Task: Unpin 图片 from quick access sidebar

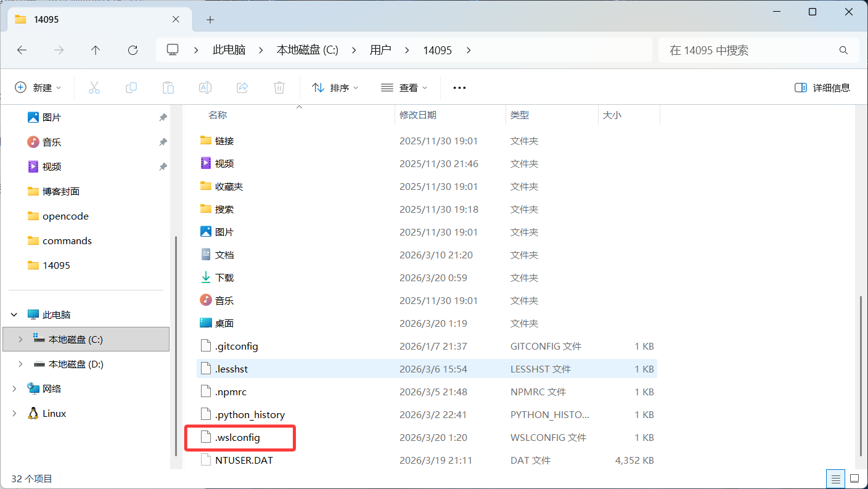Action: pyautogui.click(x=163, y=117)
